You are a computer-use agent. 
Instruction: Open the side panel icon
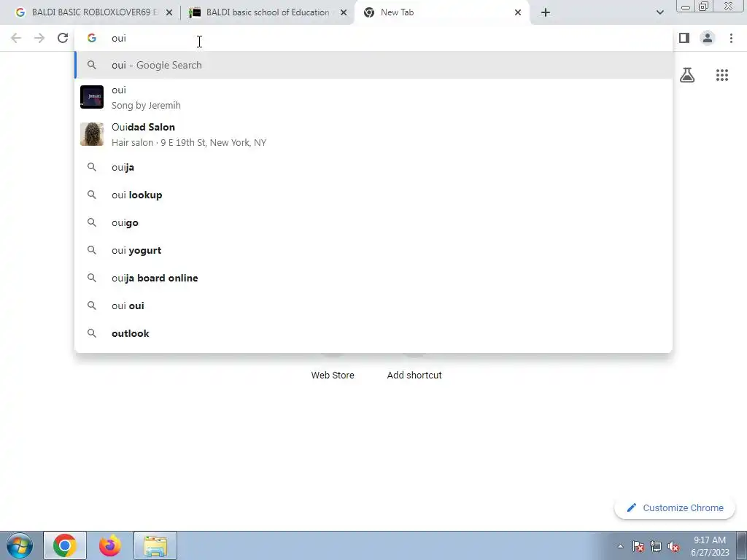[684, 38]
